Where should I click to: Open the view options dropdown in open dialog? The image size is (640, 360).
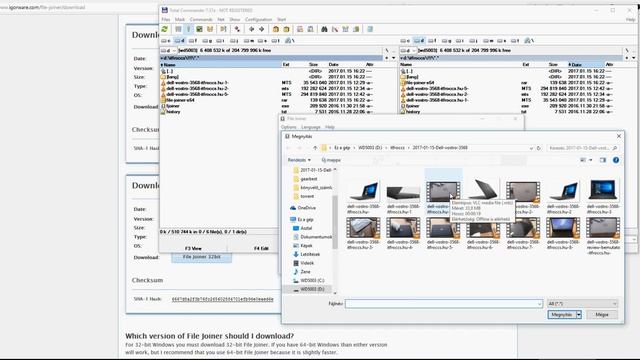point(591,160)
